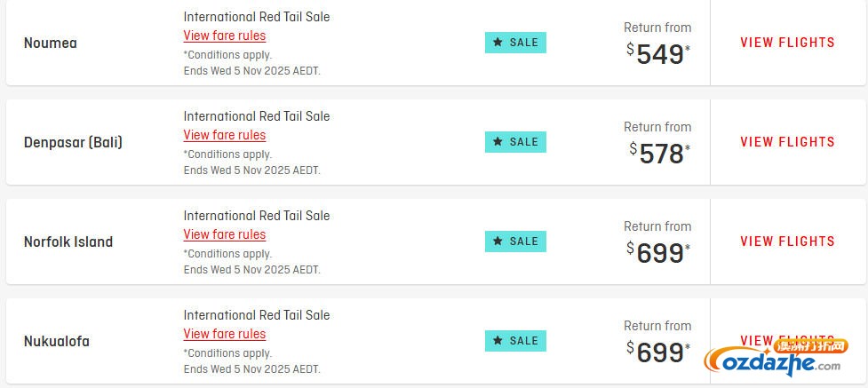
Task: Click the star icon on Denpasar's SALE badge
Action: coord(498,142)
